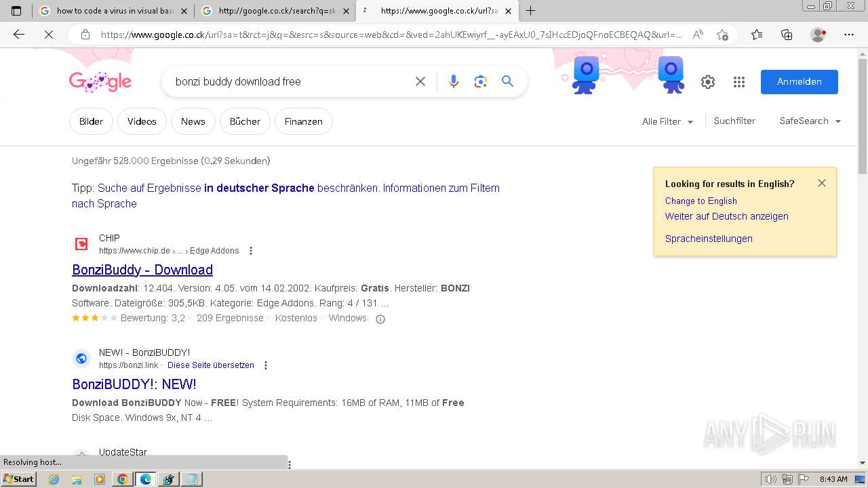Open the Google apps grid

(x=739, y=82)
